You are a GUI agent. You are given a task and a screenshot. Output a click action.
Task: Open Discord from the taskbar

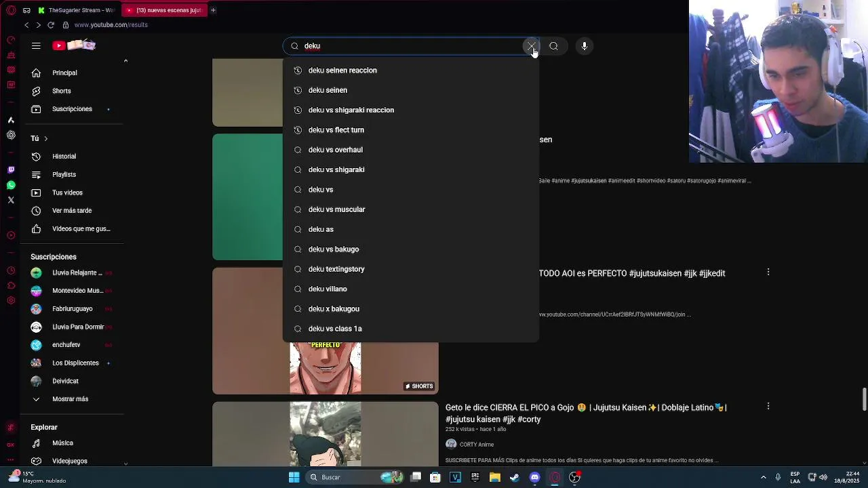pyautogui.click(x=535, y=477)
